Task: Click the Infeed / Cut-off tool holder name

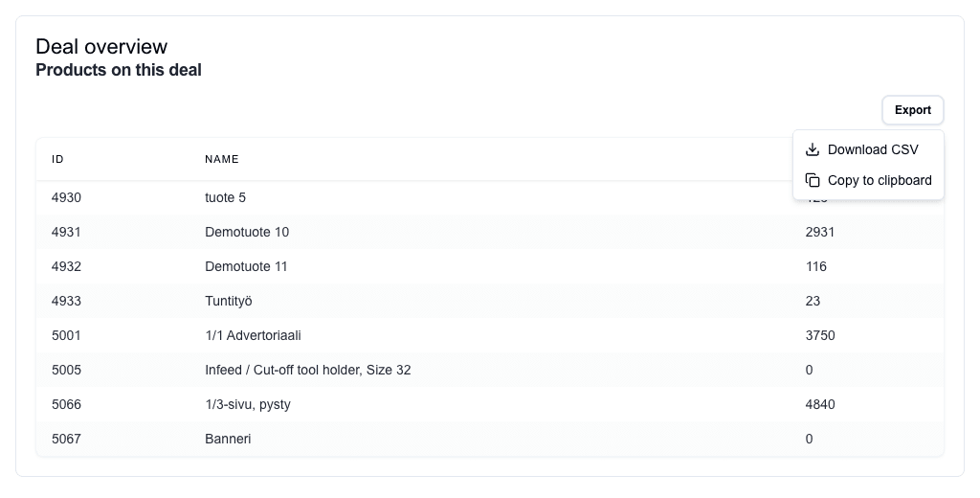Action: click(308, 370)
